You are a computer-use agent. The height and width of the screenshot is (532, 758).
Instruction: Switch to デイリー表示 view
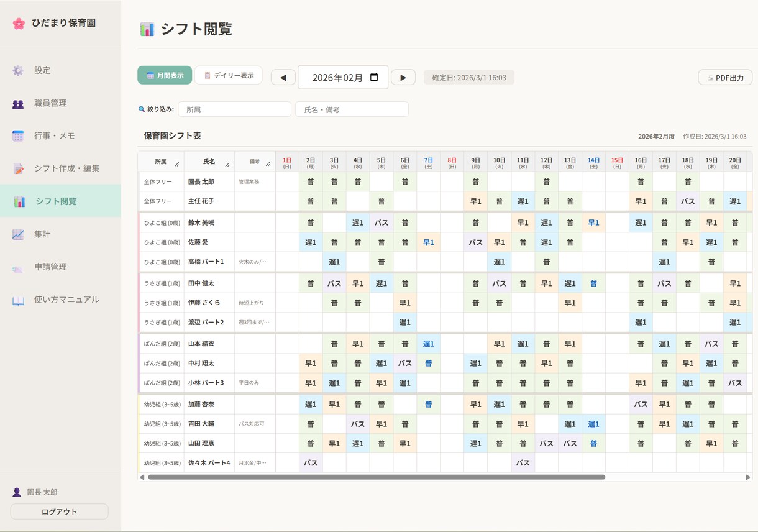tap(228, 75)
